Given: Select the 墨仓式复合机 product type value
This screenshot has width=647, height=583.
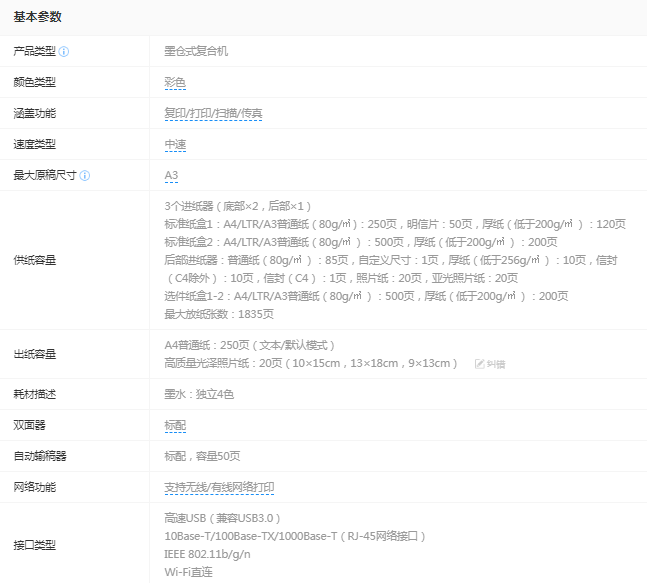Looking at the screenshot, I should point(196,51).
